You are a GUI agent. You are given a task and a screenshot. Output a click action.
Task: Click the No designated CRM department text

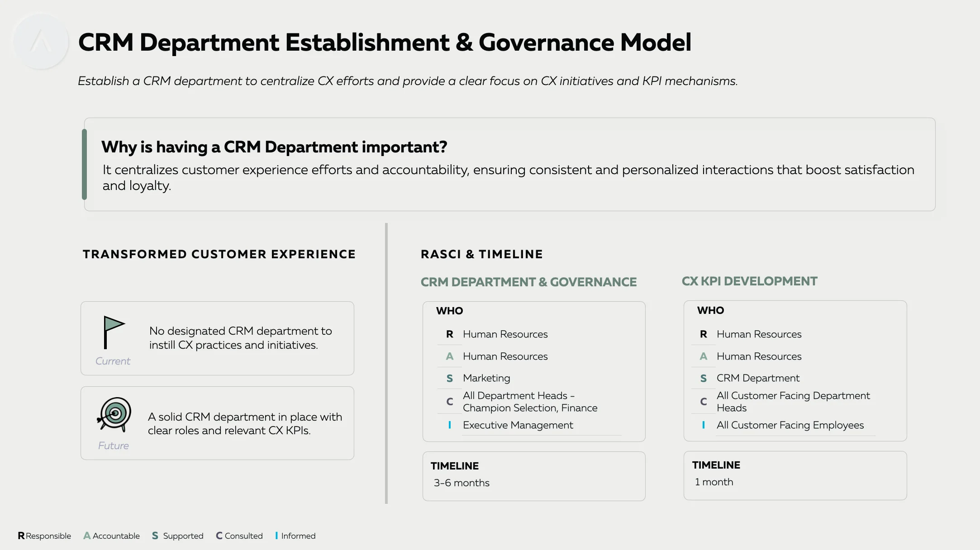[x=241, y=338]
